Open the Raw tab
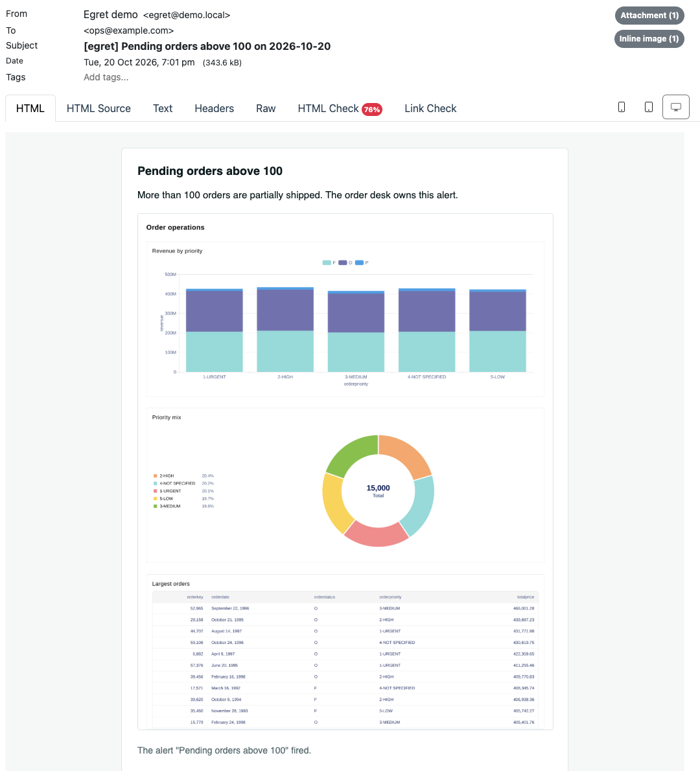This screenshot has height=771, width=700. (x=266, y=108)
